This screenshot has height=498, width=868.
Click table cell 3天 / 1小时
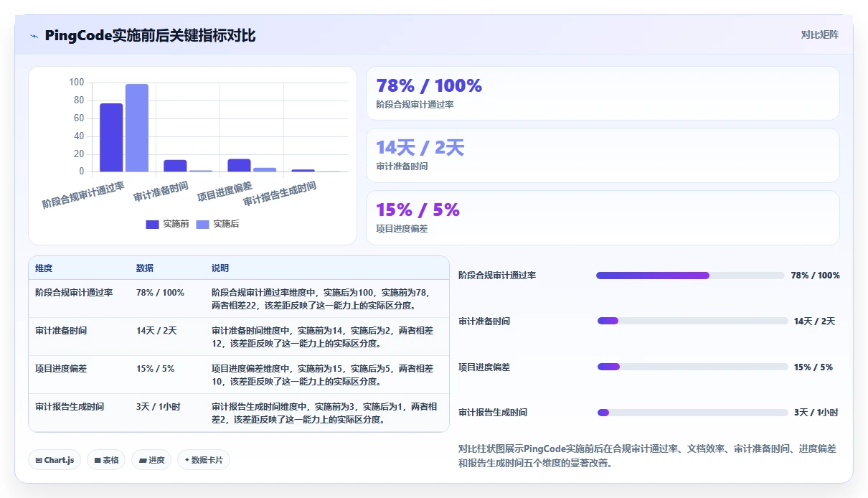159,407
